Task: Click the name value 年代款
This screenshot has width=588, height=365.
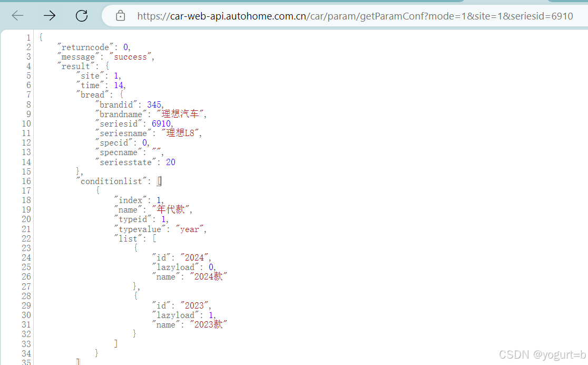Action: tap(171, 209)
